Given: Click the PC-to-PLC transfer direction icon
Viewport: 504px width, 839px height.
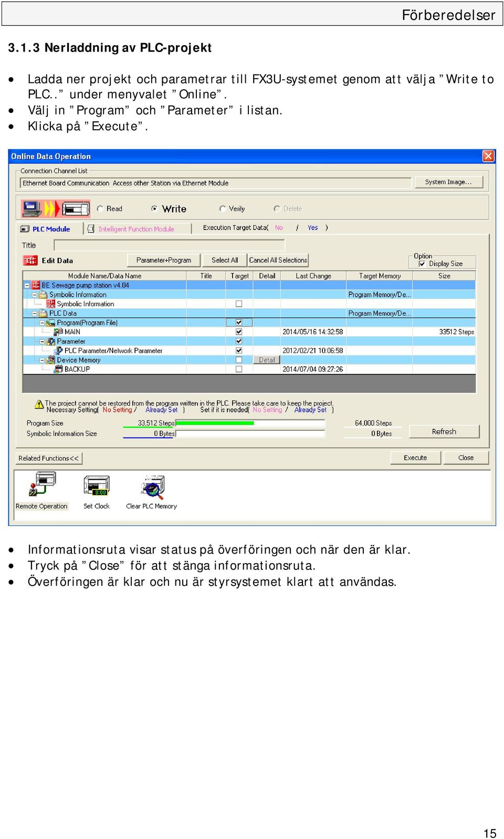Looking at the screenshot, I should pyautogui.click(x=55, y=209).
